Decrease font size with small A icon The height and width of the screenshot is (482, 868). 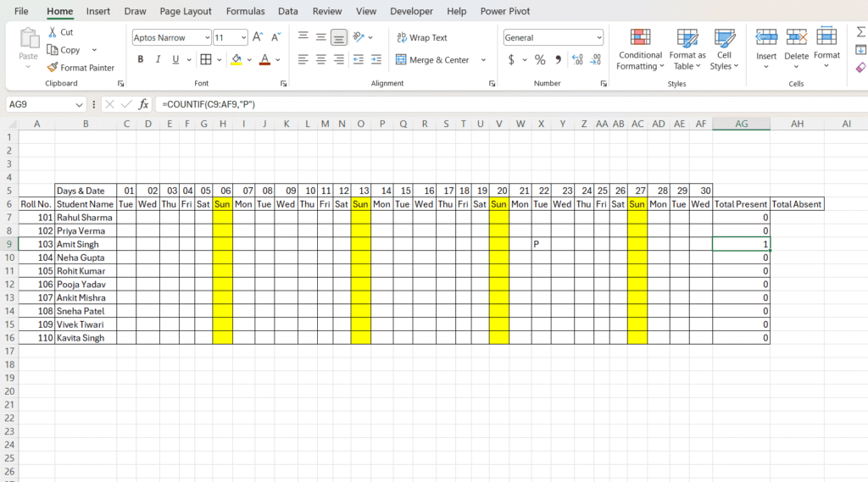(275, 37)
